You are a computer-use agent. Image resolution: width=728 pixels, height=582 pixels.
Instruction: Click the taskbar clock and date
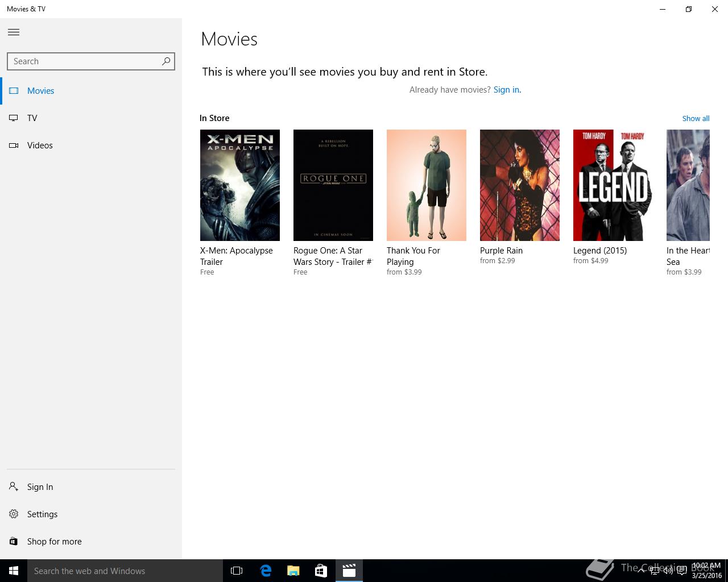click(x=706, y=571)
